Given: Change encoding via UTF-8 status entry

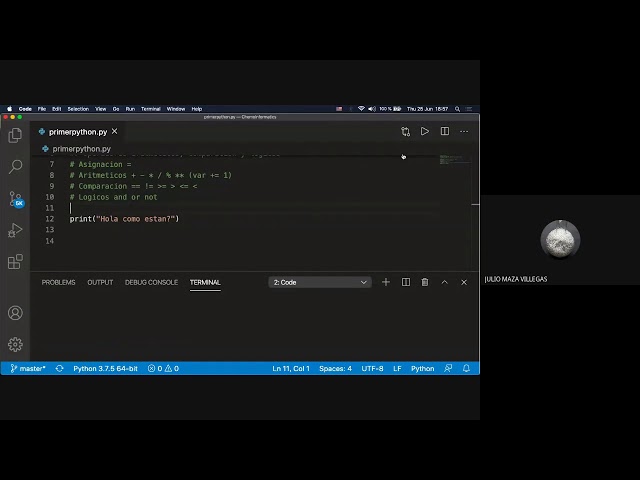Looking at the screenshot, I should (x=372, y=369).
